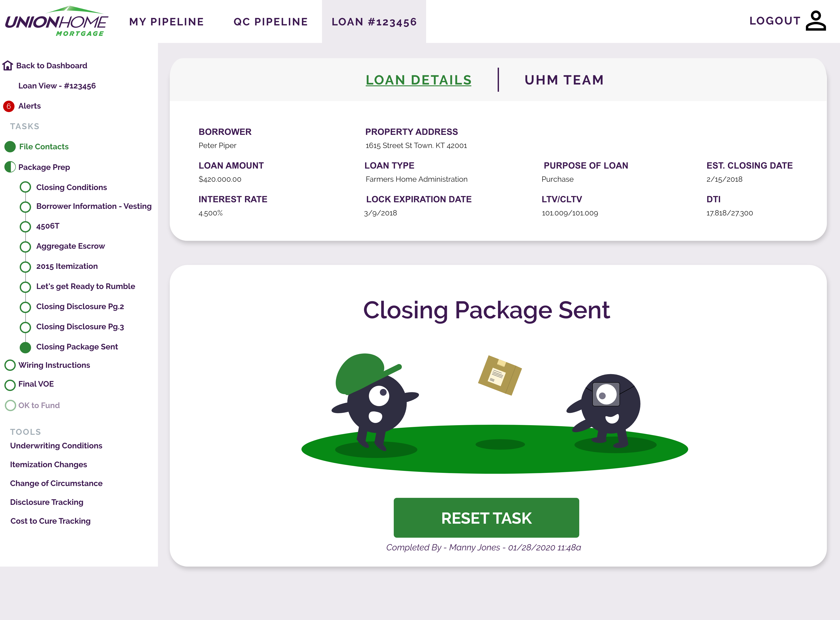Screen dimensions: 840x620
Task: Expand the Aggregate Escrow subtask
Action: point(70,246)
